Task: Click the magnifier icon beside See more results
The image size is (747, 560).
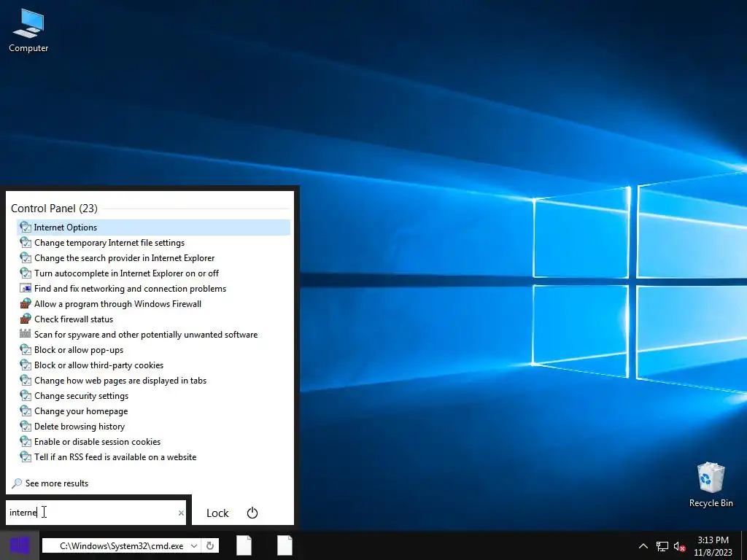Action: click(17, 483)
